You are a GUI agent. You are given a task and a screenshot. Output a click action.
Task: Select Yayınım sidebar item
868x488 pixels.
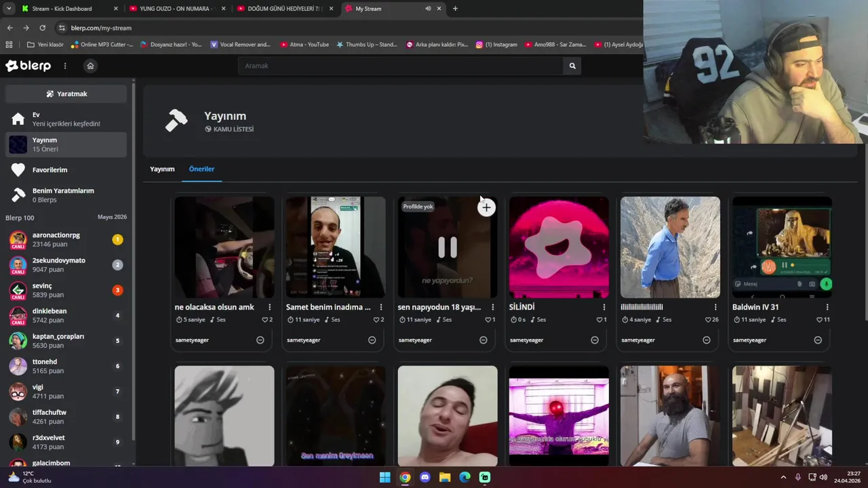pyautogui.click(x=66, y=144)
